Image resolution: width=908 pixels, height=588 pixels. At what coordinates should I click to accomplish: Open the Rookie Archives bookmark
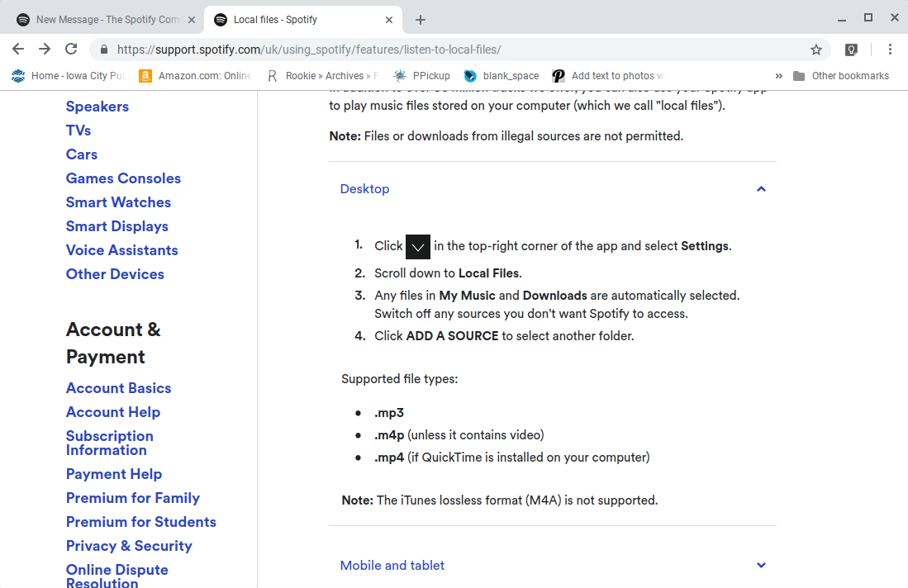(322, 76)
